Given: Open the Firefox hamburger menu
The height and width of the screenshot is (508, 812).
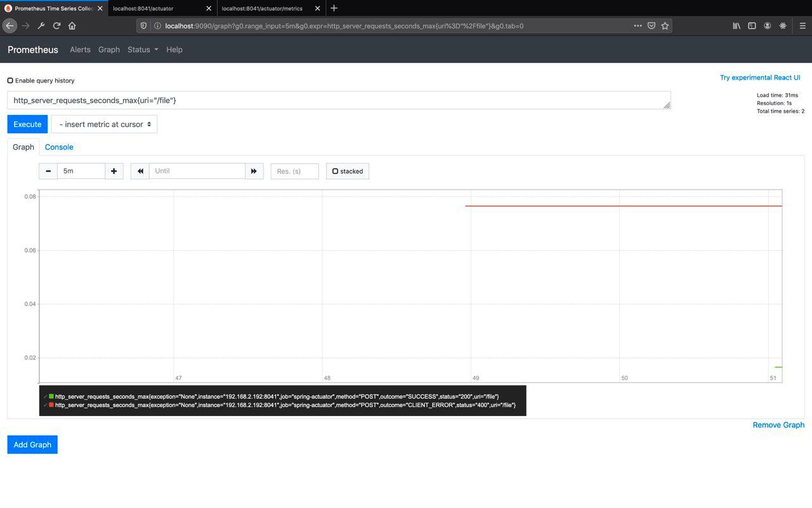Looking at the screenshot, I should (802, 26).
